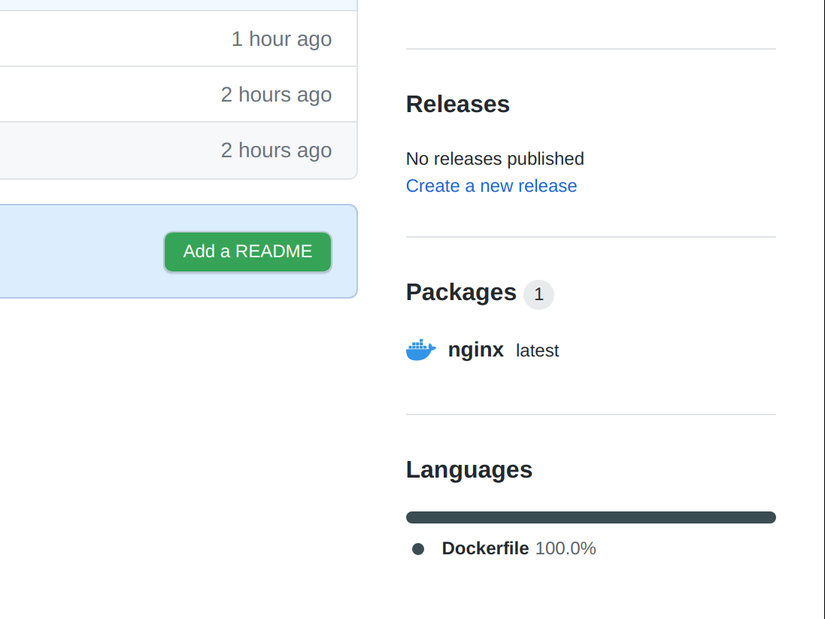Click the Packages heading

click(x=461, y=292)
